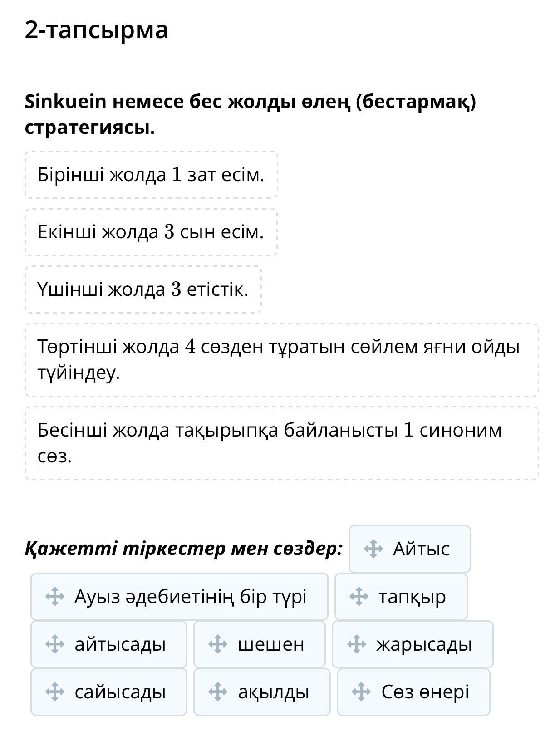Click the move icon beside Ауыз әдебиетінің бір түрі
Image resolution: width=560 pixels, height=731 pixels.
(x=54, y=596)
